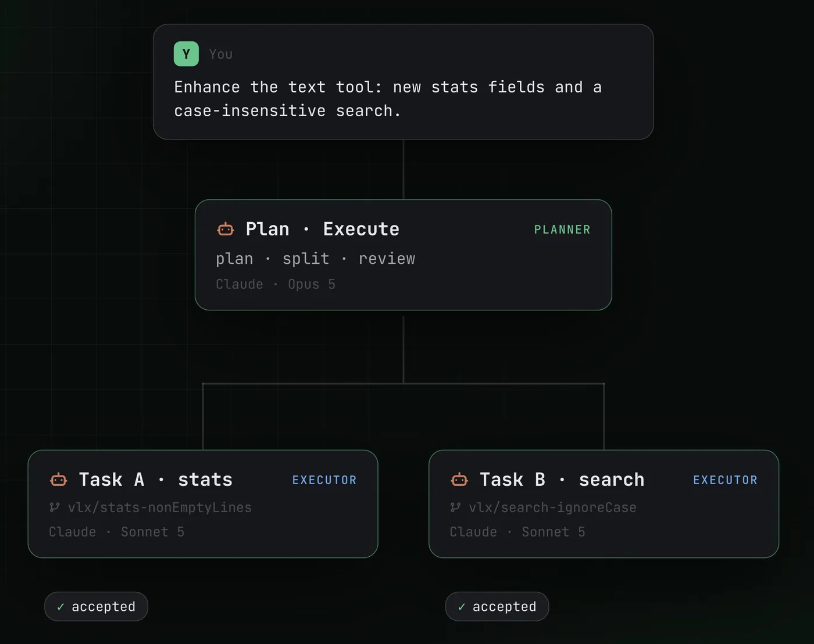Image resolution: width=814 pixels, height=644 pixels.
Task: Click the 'You' sender name
Action: (x=221, y=54)
